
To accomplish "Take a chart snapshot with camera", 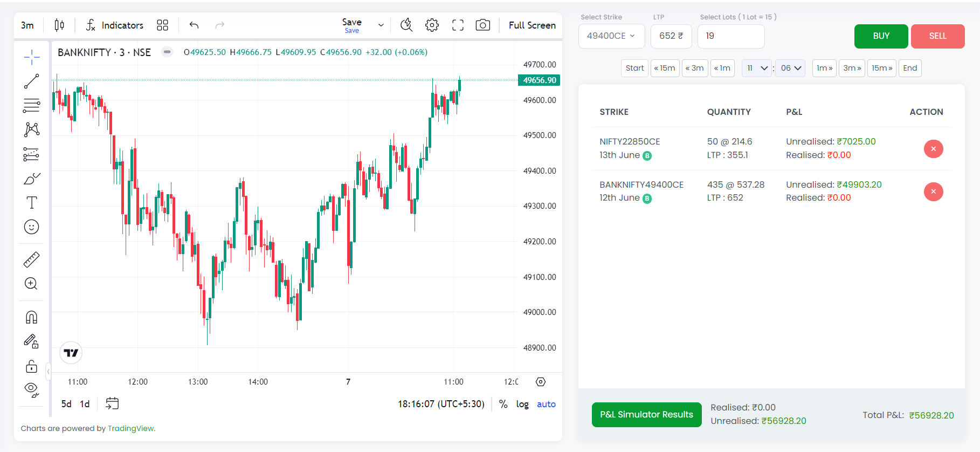I will (x=483, y=25).
